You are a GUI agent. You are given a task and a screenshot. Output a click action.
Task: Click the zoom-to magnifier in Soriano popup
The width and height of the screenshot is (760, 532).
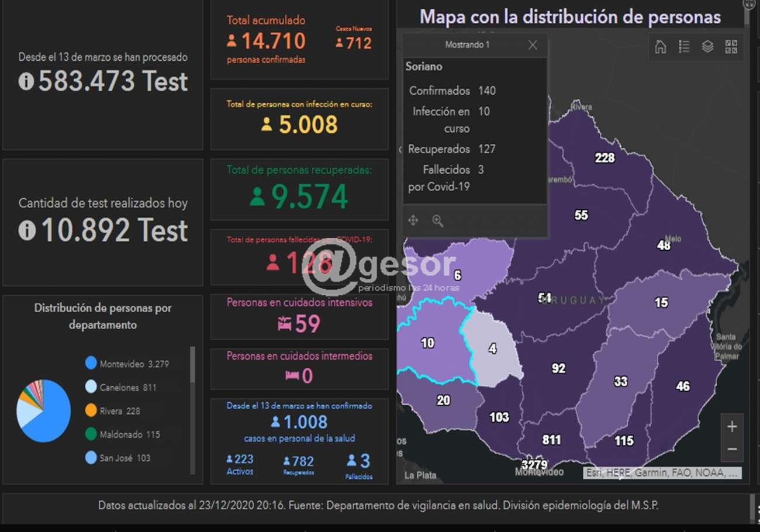(437, 220)
